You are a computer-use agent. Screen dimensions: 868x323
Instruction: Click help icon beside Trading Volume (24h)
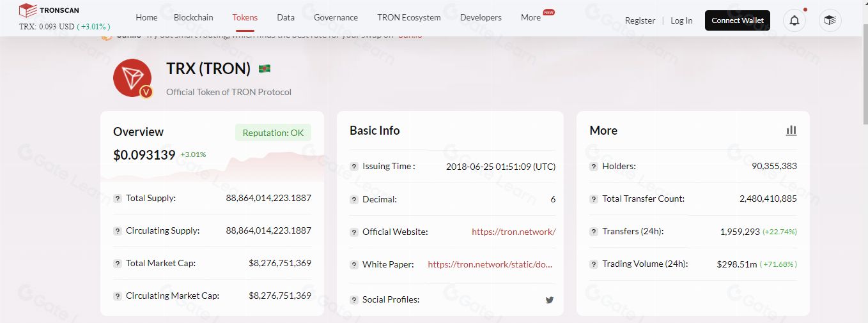pos(594,264)
